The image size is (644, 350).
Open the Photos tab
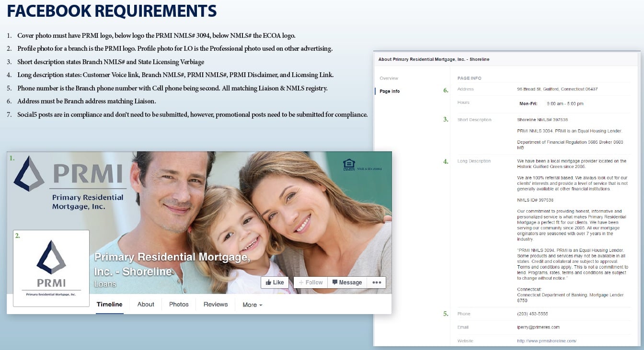pos(179,305)
